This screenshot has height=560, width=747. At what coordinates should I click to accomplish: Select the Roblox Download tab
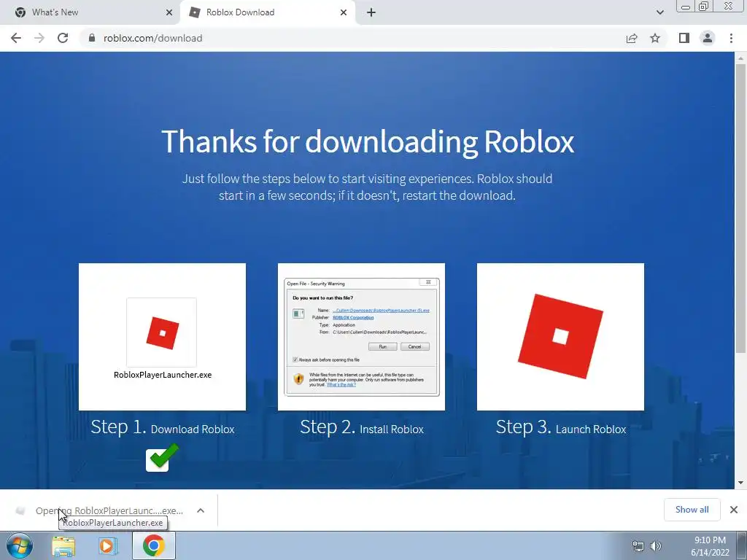click(267, 12)
